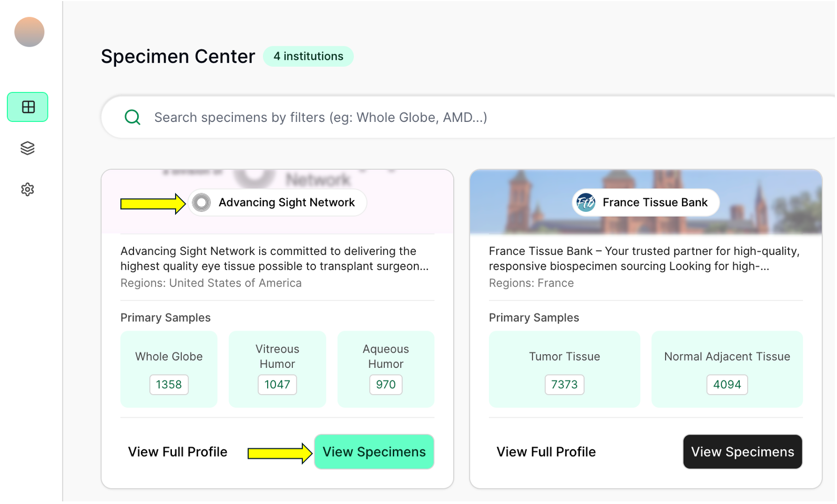The height and width of the screenshot is (504, 837).
Task: View Specimens for France Tissue Bank
Action: pos(743,452)
